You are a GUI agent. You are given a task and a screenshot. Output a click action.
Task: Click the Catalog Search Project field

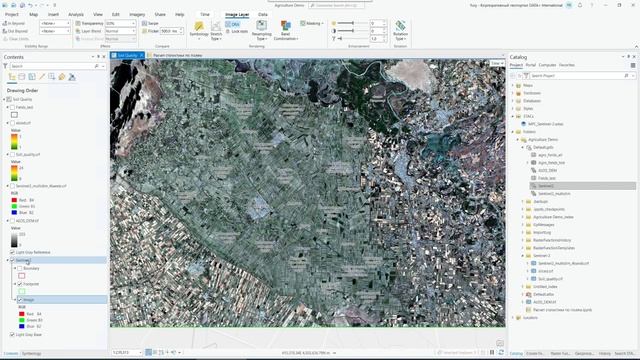[x=577, y=76]
